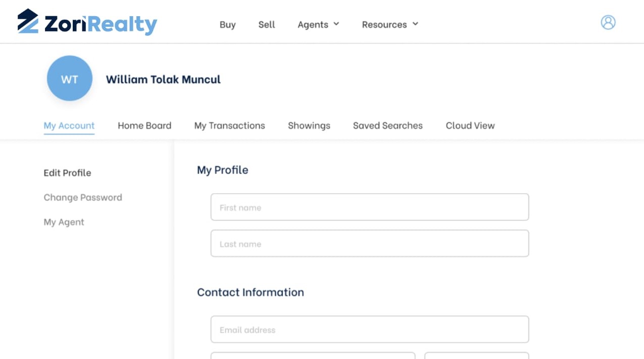The image size is (644, 359).
Task: Expand the Agents dropdown menu
Action: pyautogui.click(x=318, y=25)
